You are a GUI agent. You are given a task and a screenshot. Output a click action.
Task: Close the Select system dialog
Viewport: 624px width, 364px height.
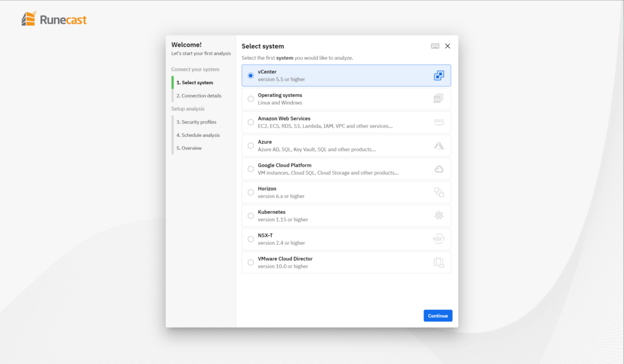[448, 46]
